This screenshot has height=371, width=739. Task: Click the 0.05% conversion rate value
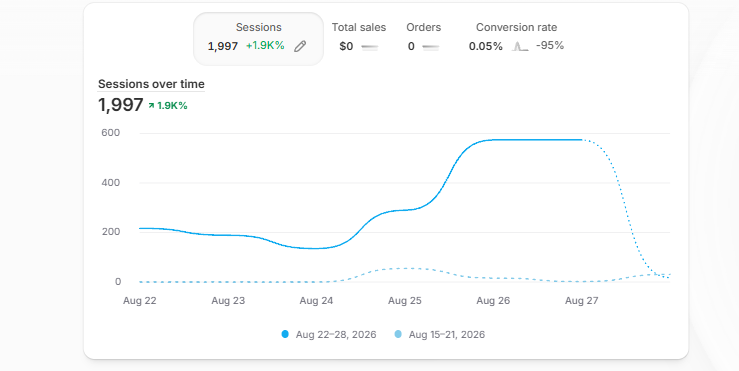pos(485,46)
